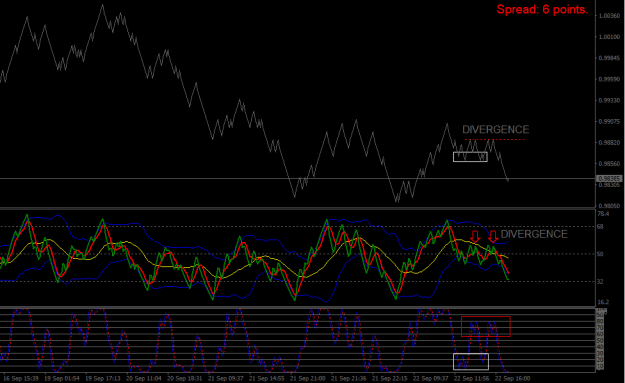Click the 16.2 indicator scale value
Screen dimensions: 625x383
[x=603, y=302]
